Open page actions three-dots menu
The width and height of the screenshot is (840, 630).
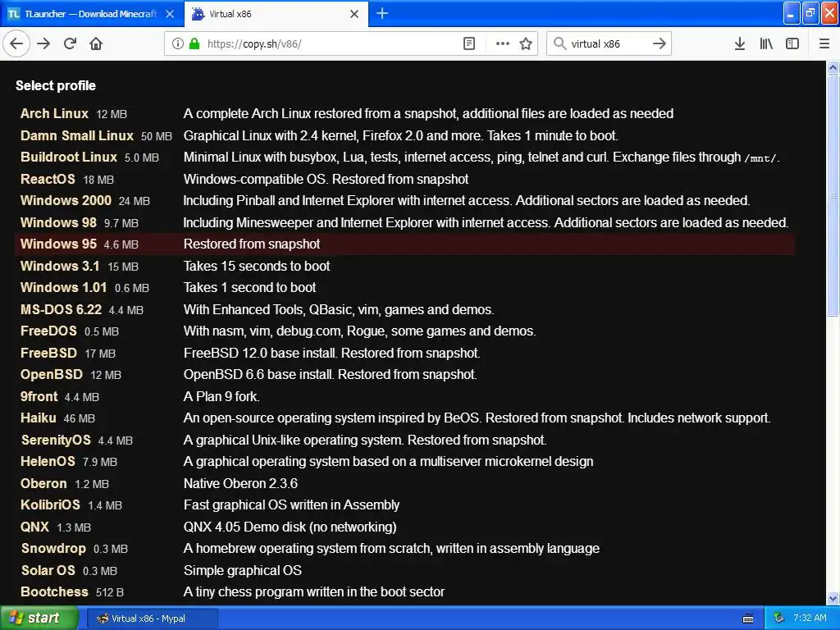coord(503,43)
